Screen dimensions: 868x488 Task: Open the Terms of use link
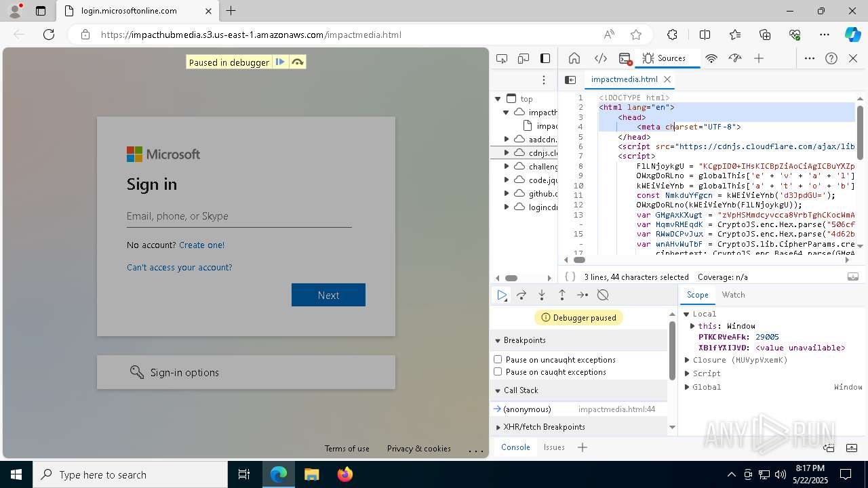(x=347, y=449)
